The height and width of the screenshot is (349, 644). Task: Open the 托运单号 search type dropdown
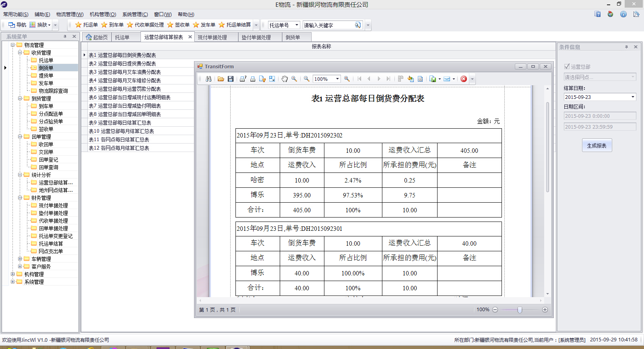pos(297,25)
